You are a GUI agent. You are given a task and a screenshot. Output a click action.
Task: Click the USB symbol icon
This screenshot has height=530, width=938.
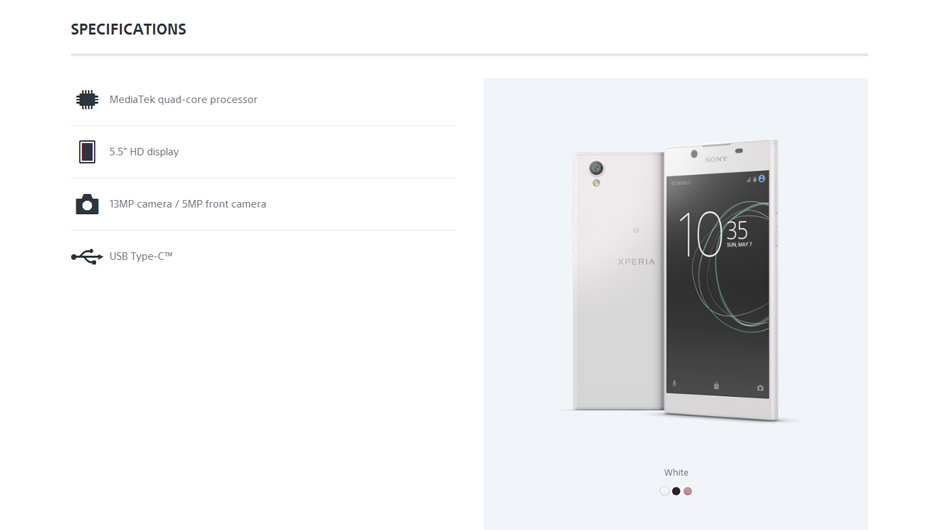[x=87, y=257]
